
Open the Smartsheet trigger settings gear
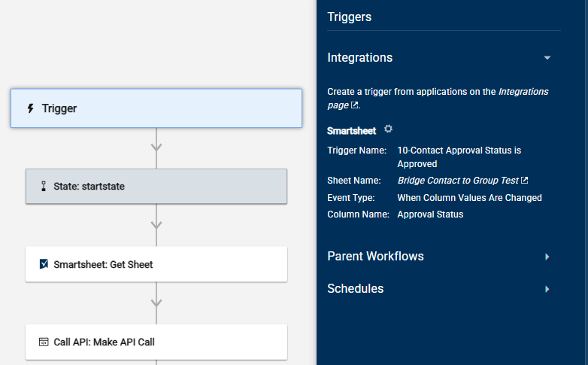[389, 129]
